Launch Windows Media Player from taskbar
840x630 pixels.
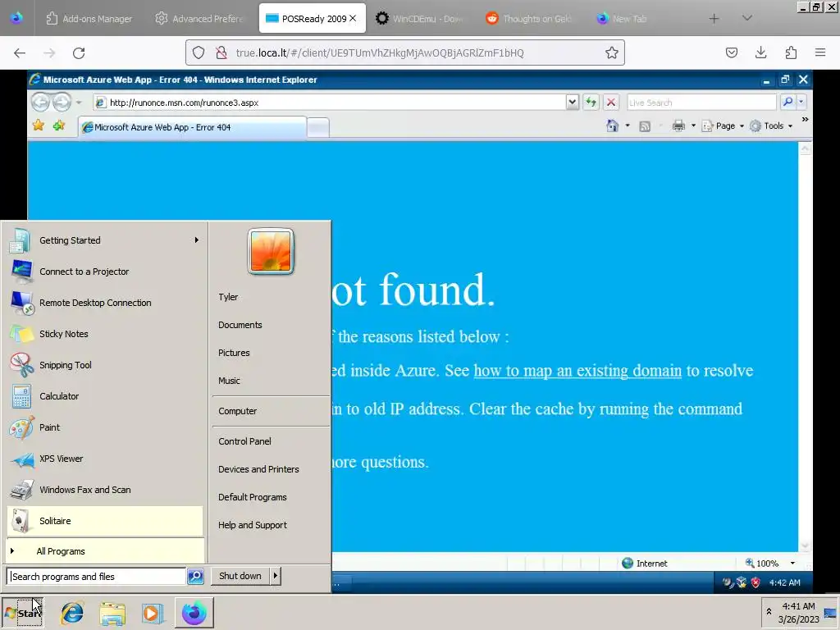152,613
